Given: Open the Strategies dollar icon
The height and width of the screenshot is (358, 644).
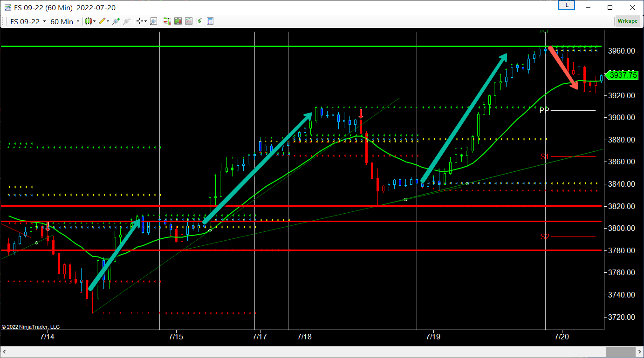Looking at the screenshot, I should click(x=199, y=21).
